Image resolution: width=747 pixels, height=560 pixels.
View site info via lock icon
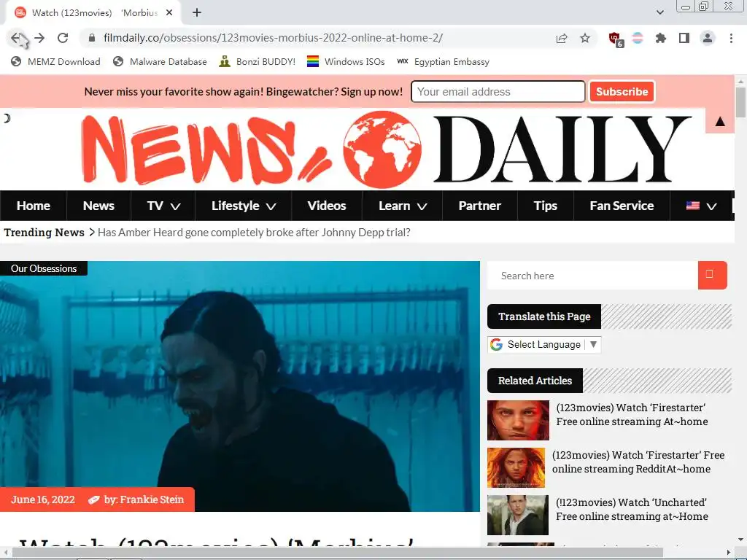pyautogui.click(x=93, y=38)
